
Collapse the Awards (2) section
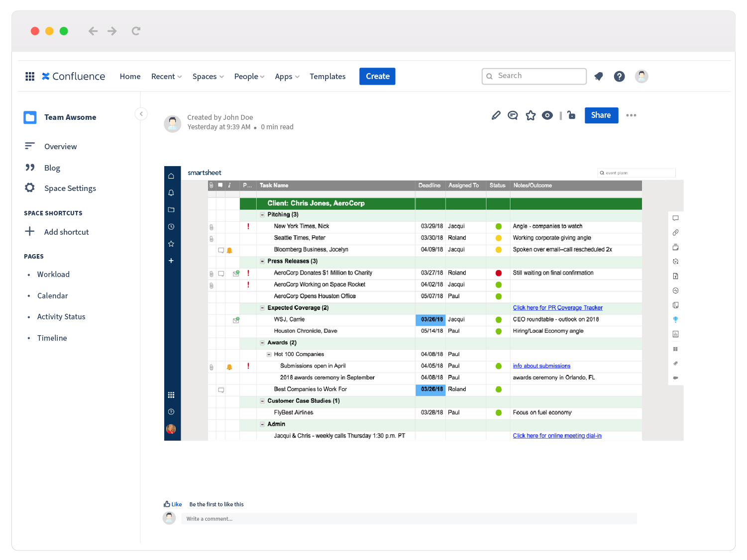click(262, 343)
